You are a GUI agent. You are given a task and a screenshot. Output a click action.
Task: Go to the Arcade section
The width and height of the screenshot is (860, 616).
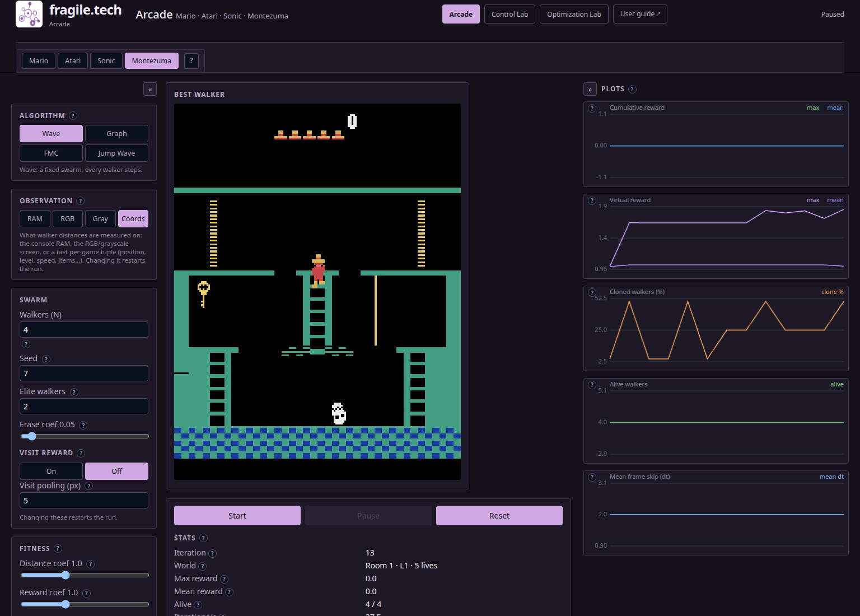click(x=461, y=14)
